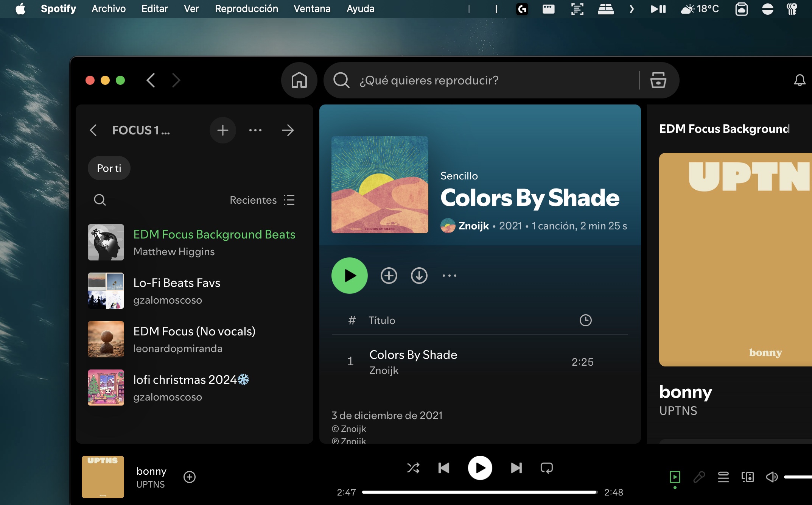
Task: Open Editar menu
Action: click(x=154, y=9)
